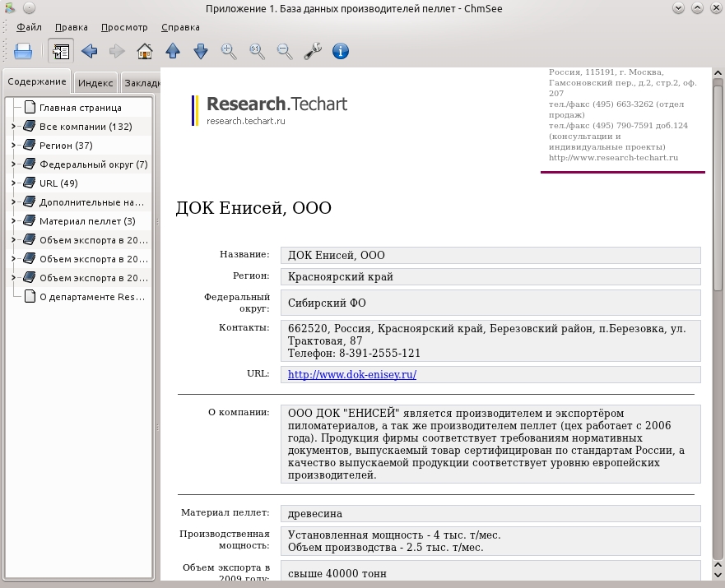Jump to previous page up arrow
This screenshot has height=588, width=725.
click(x=173, y=51)
